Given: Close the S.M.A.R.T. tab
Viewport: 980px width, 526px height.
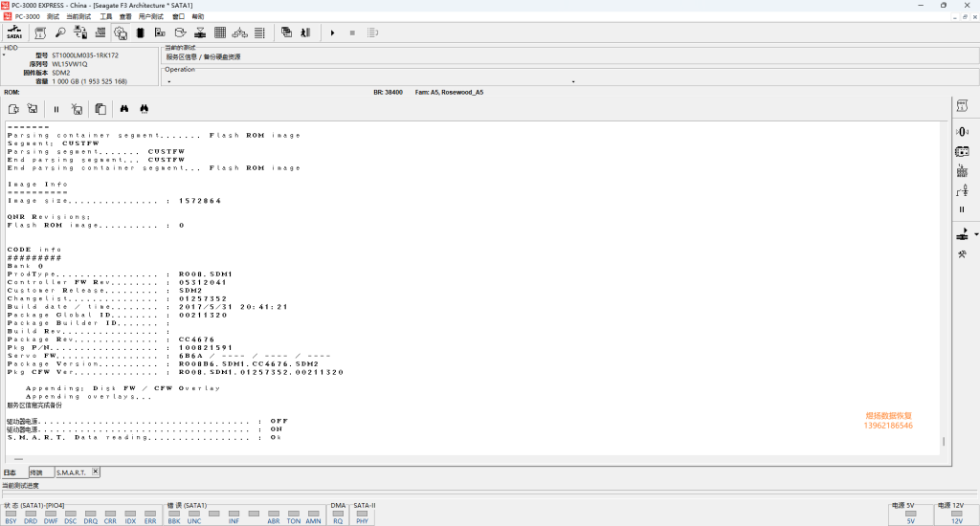Looking at the screenshot, I should [x=96, y=471].
